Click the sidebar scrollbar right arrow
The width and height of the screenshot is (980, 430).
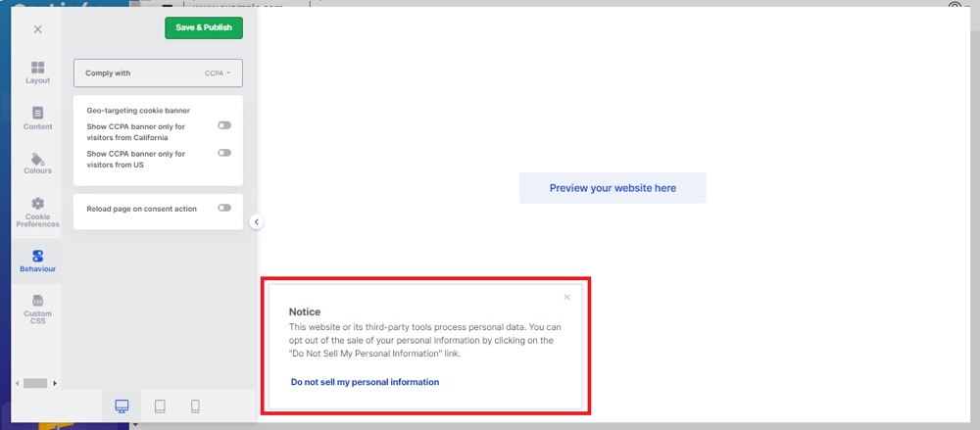(54, 383)
